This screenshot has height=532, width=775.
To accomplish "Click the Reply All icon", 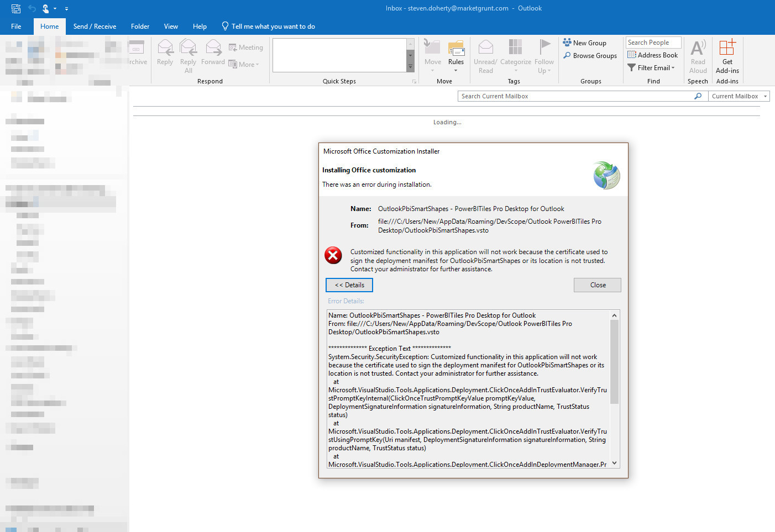I will tap(188, 55).
